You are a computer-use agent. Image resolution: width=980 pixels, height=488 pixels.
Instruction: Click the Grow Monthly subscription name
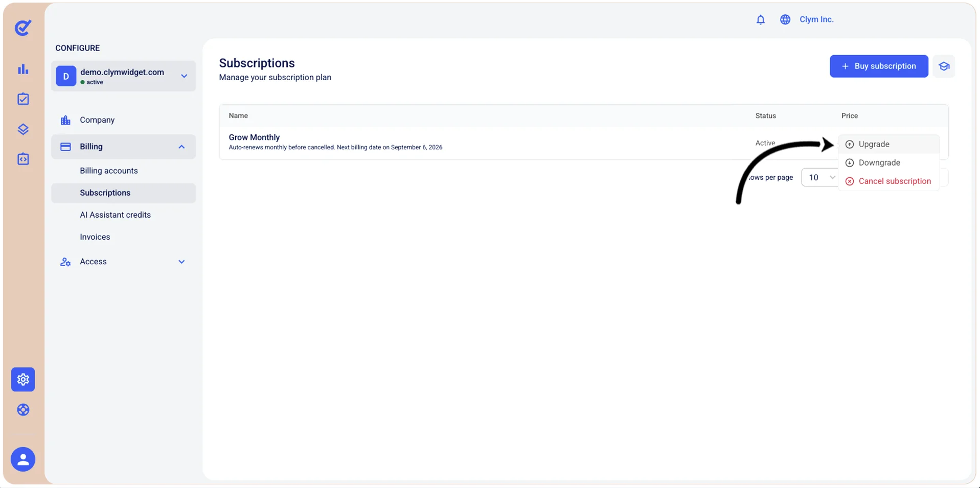(254, 137)
